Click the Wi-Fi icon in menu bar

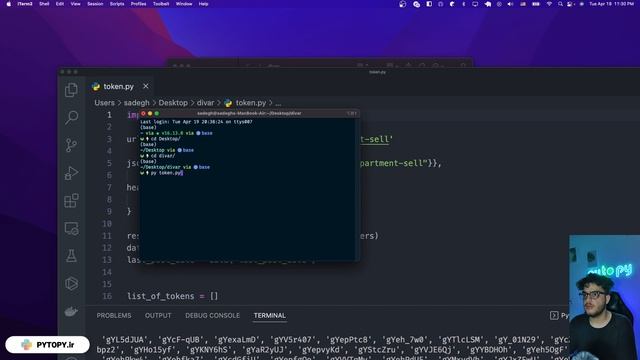point(549,4)
